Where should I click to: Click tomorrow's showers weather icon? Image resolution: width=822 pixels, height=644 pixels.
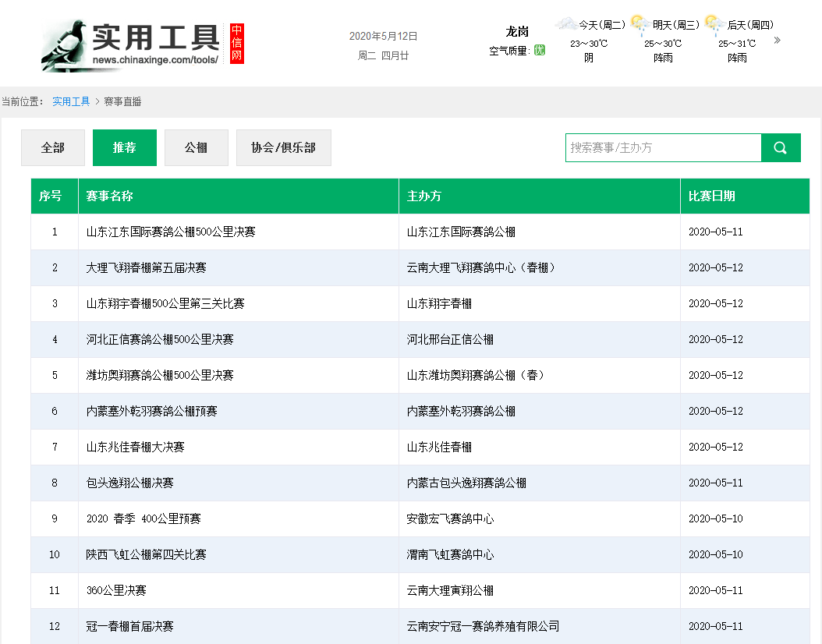click(x=640, y=24)
